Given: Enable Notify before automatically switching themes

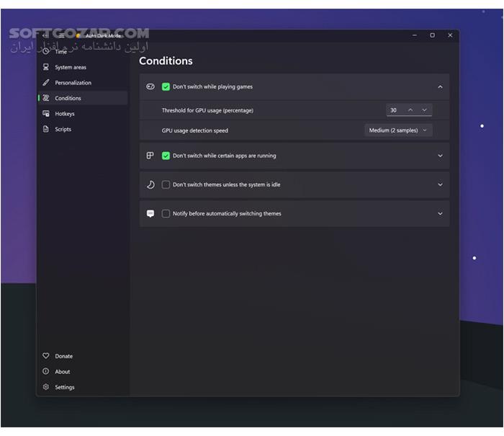Looking at the screenshot, I should pos(166,213).
